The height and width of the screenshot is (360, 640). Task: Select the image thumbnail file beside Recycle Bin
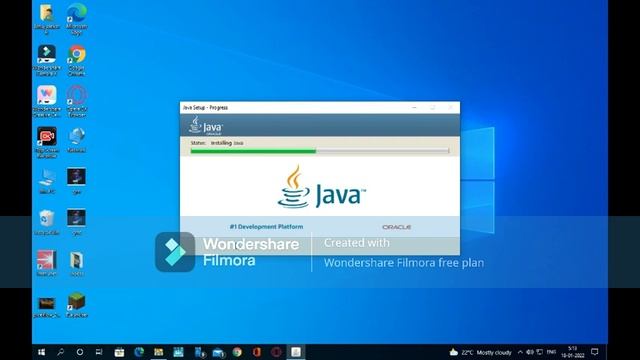(x=76, y=222)
